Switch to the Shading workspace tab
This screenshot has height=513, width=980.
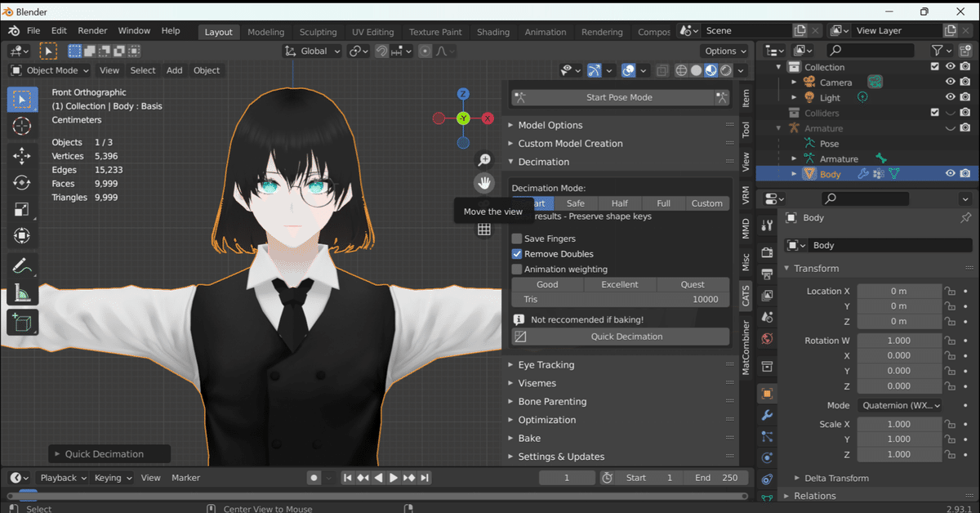[x=492, y=32]
